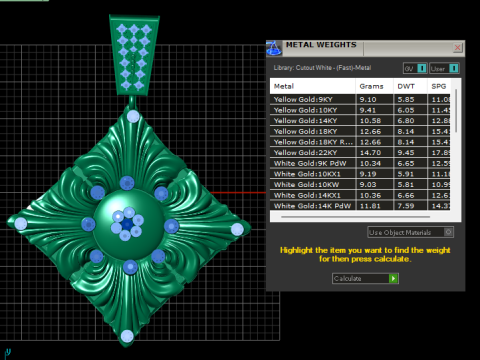Click the 11.81 grams value

[x=370, y=206]
